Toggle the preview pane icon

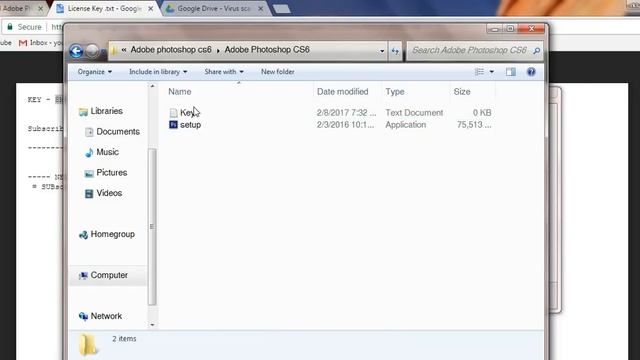pos(511,72)
